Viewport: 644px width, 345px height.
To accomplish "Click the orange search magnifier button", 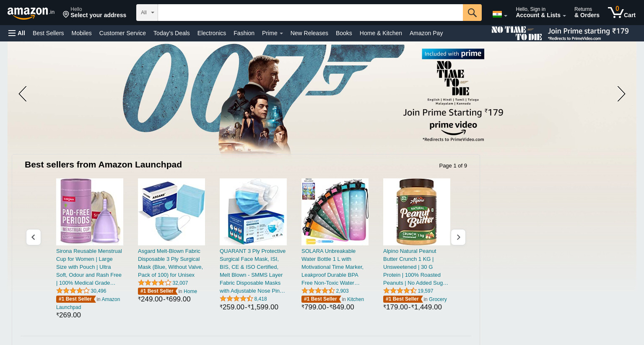I will 472,13.
